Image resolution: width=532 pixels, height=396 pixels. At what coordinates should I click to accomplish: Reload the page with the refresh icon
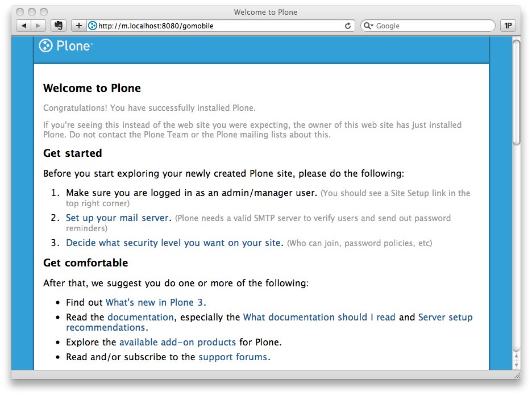(x=348, y=25)
